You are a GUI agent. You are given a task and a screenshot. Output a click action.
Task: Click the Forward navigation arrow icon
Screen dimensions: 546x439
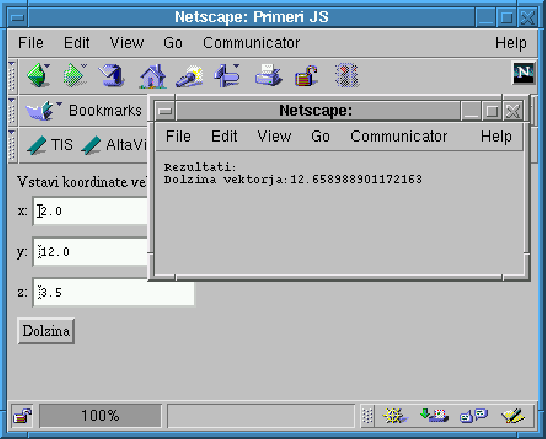[75, 75]
